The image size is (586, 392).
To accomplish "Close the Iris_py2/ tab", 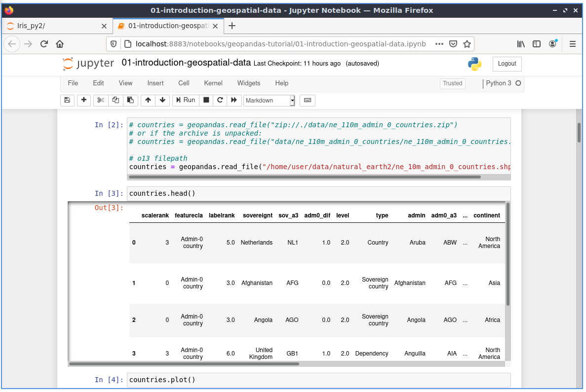I will [104, 27].
